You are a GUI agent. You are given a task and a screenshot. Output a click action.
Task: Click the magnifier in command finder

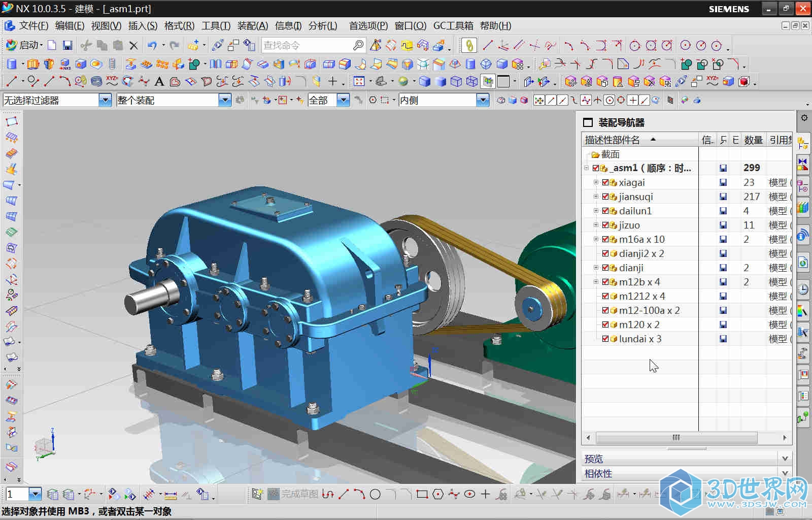point(358,45)
